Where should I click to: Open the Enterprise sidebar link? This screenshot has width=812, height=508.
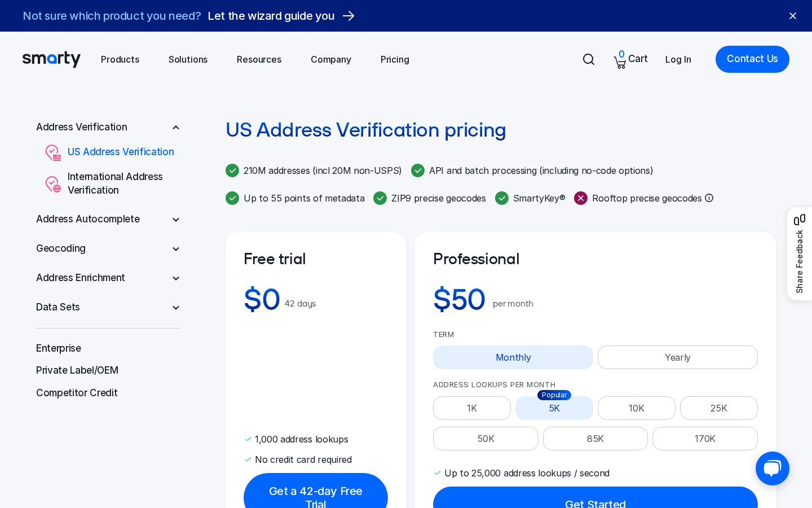59,348
